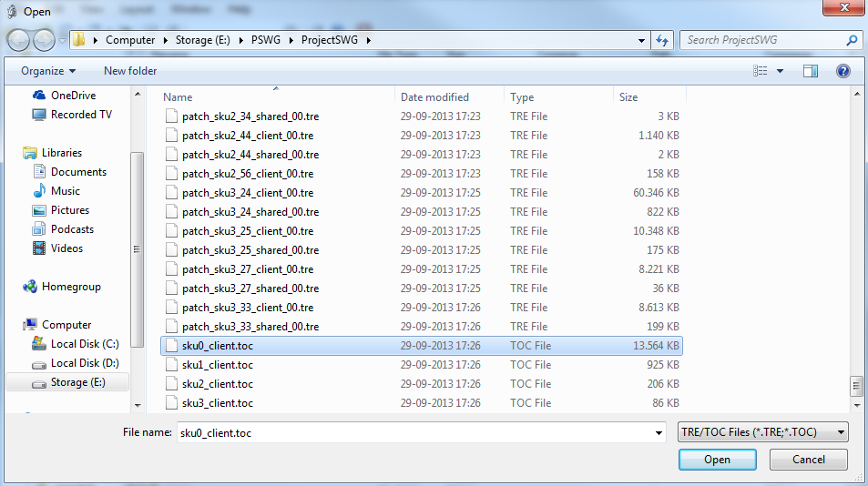Expand the arrow after Computer breadcrumb
The image size is (868, 486).
pos(166,40)
